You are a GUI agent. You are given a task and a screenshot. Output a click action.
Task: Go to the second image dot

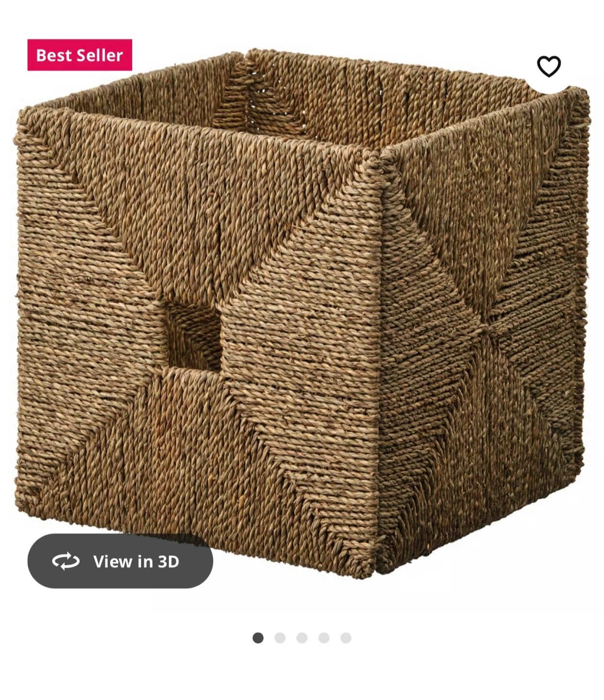point(280,638)
